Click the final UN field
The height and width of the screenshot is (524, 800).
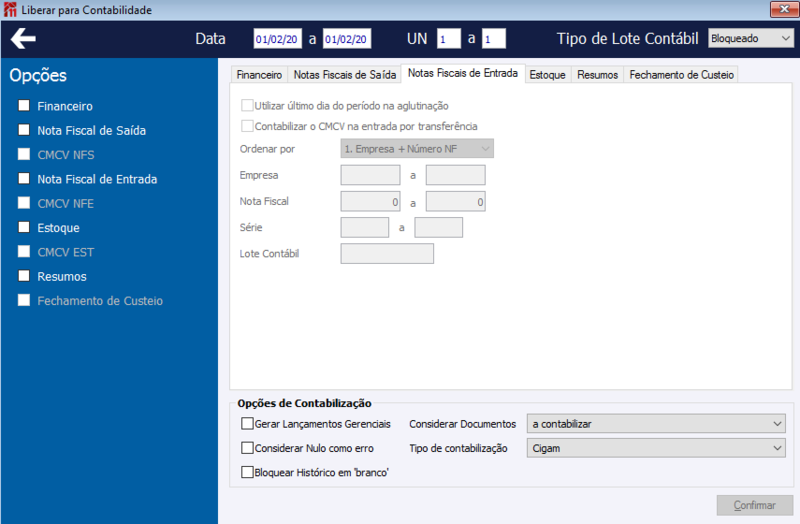[494, 39]
